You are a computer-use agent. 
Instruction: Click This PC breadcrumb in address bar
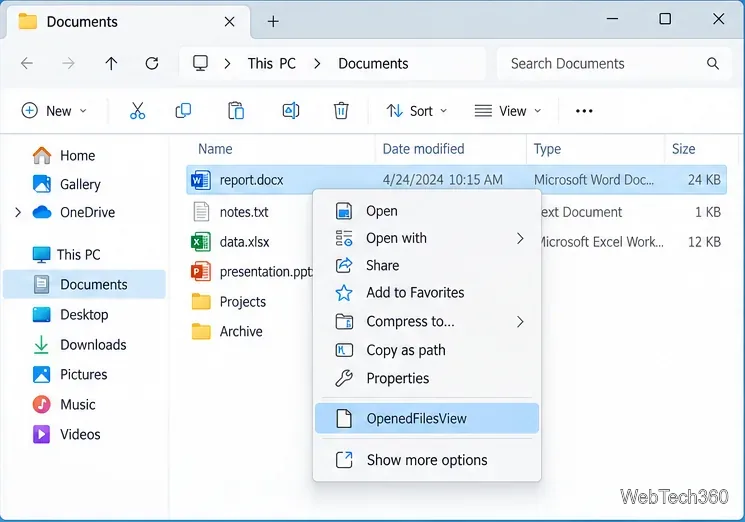[272, 63]
